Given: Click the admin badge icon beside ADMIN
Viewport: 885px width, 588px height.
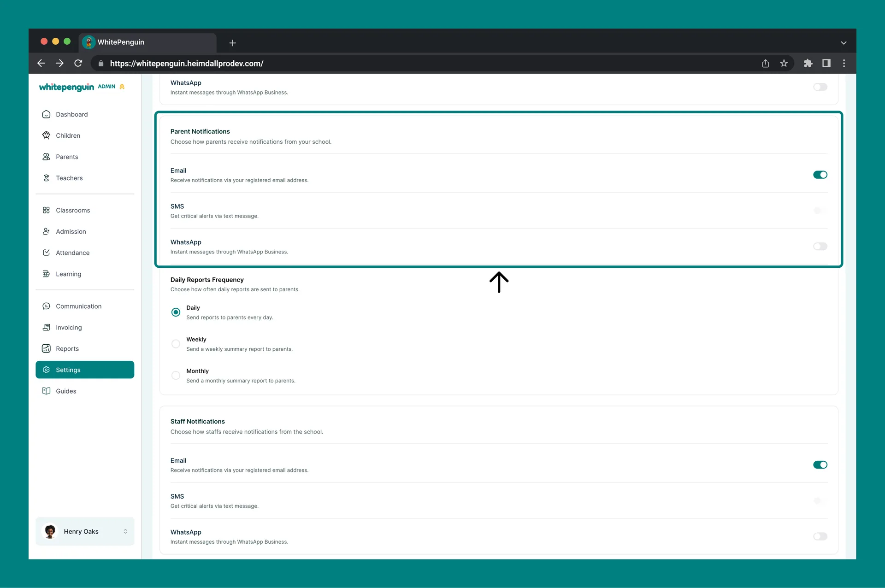Looking at the screenshot, I should tap(122, 87).
